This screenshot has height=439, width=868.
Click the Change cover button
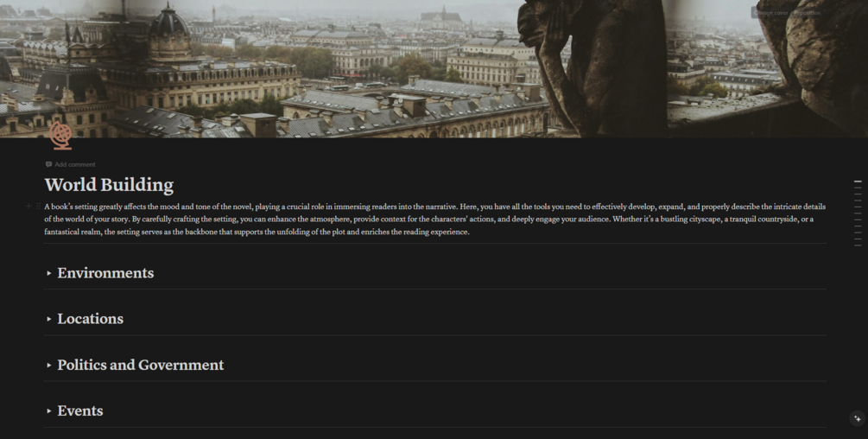(x=771, y=13)
